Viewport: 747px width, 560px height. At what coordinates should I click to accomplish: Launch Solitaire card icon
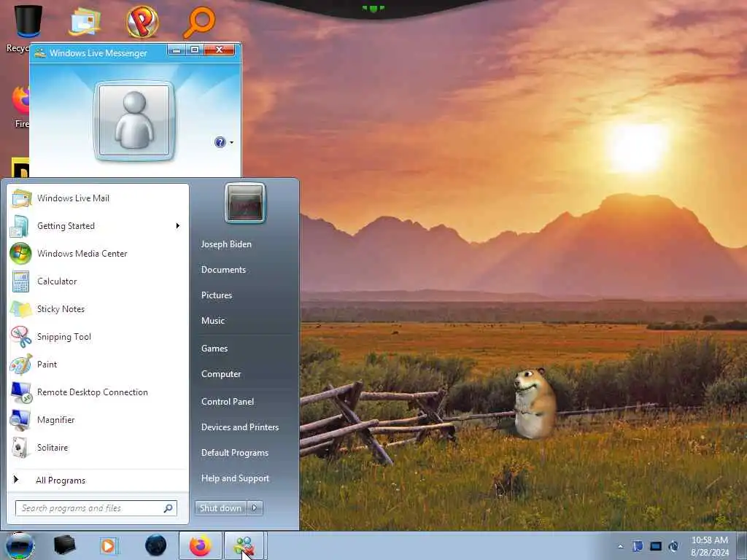20,448
